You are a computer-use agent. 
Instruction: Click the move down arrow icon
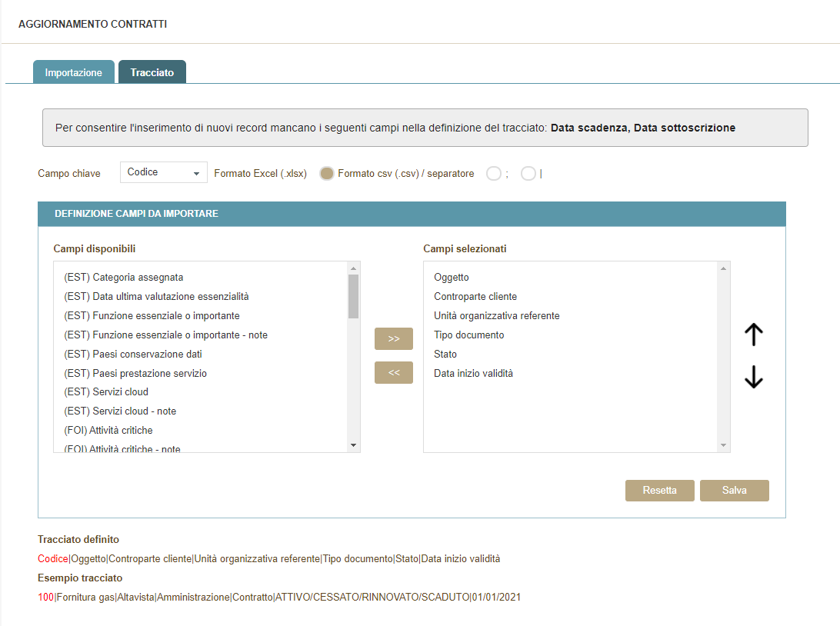pyautogui.click(x=754, y=377)
